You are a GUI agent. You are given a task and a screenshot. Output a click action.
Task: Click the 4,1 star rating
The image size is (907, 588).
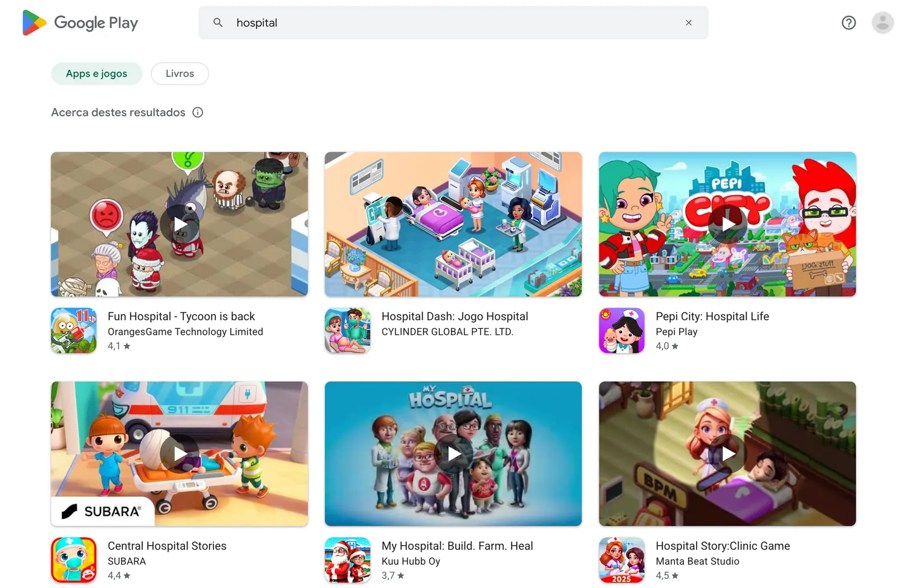coord(119,346)
